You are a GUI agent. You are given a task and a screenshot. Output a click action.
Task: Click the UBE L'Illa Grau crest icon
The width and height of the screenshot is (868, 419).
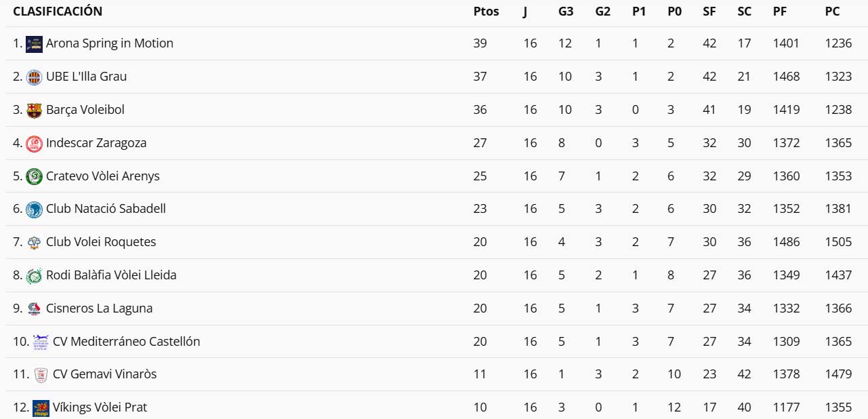(x=34, y=77)
